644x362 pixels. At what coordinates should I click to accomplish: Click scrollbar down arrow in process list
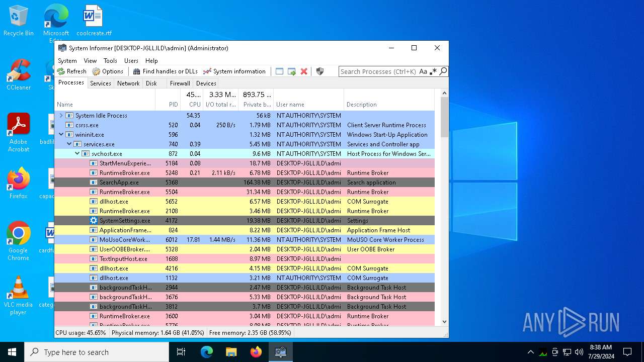[x=444, y=322]
